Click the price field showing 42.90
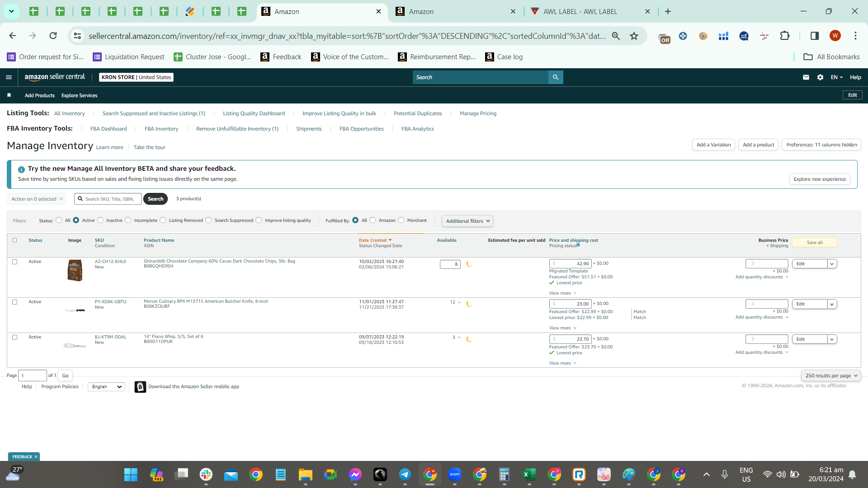This screenshot has width=868, height=488. [571, 264]
